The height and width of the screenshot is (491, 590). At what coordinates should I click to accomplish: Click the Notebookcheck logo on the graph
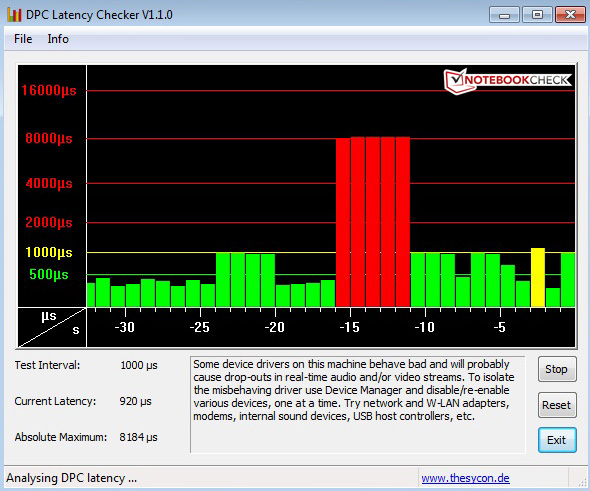click(507, 80)
